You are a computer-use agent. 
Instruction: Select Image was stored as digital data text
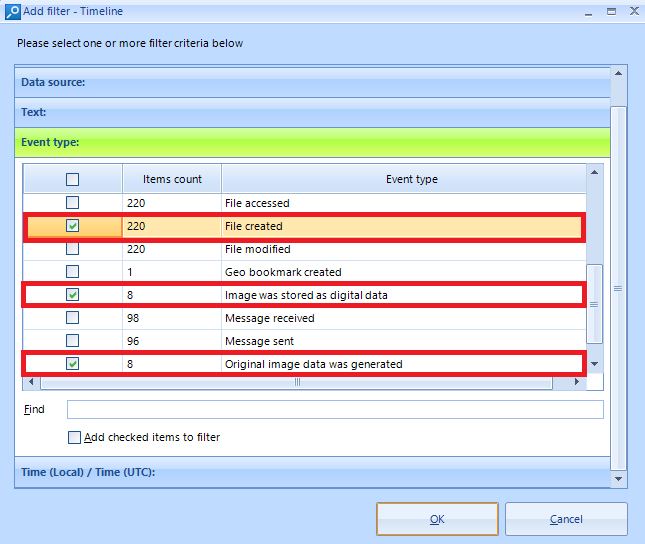(306, 295)
